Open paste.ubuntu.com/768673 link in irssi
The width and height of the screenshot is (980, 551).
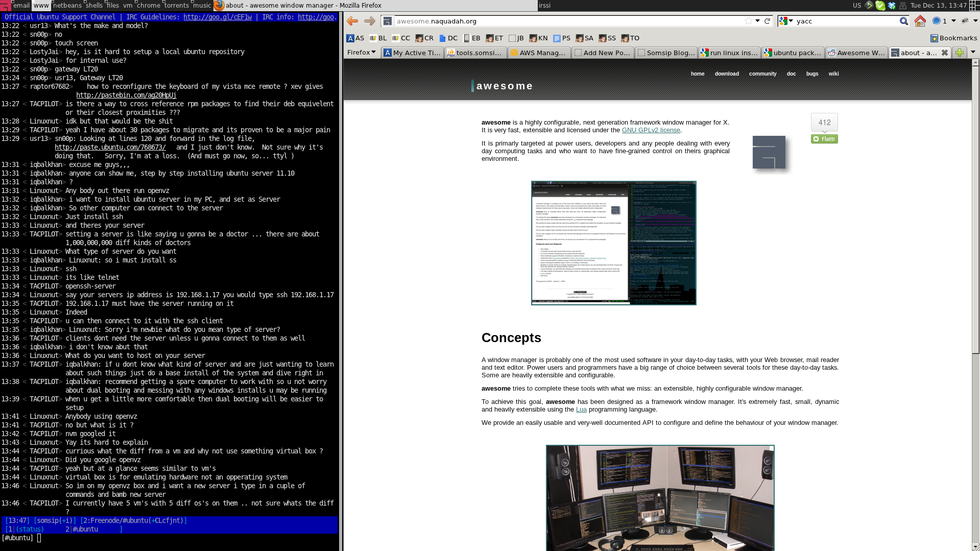click(110, 147)
